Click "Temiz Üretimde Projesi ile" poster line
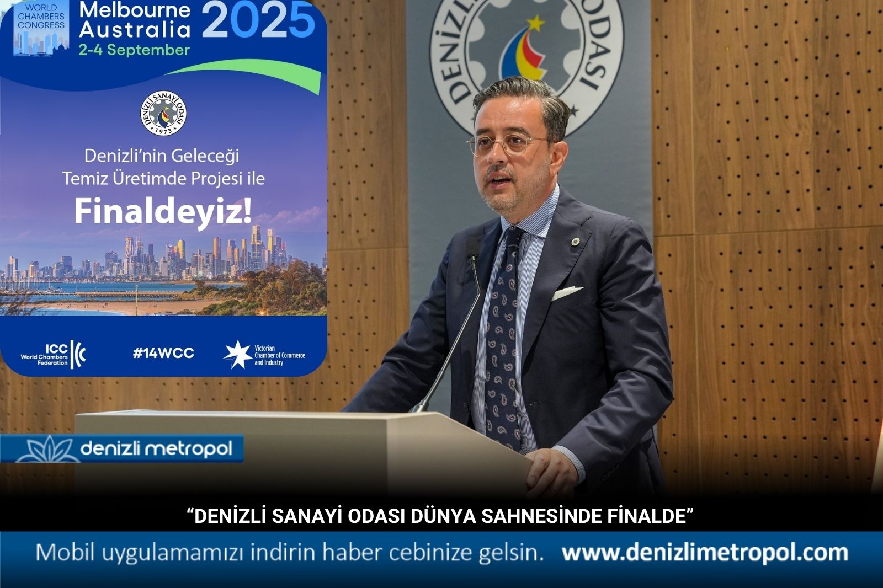Image resolution: width=883 pixels, height=588 pixels. tap(163, 179)
